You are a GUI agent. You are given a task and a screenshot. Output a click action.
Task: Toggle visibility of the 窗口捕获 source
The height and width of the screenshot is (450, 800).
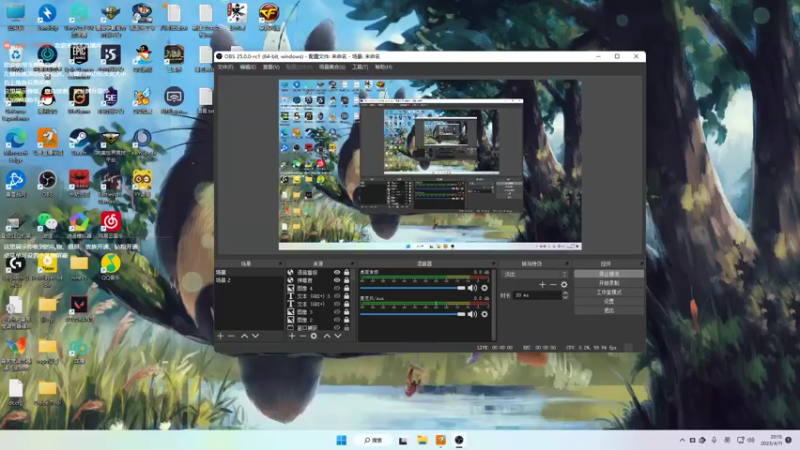click(x=337, y=328)
